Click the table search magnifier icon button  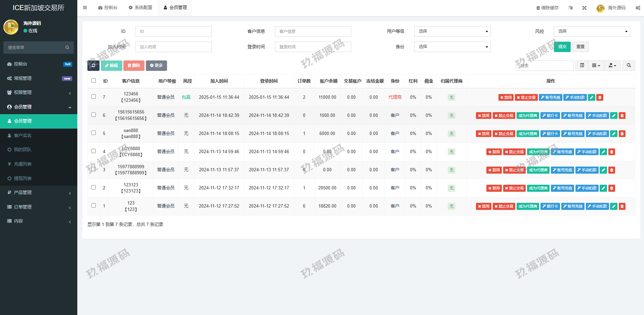(x=629, y=65)
